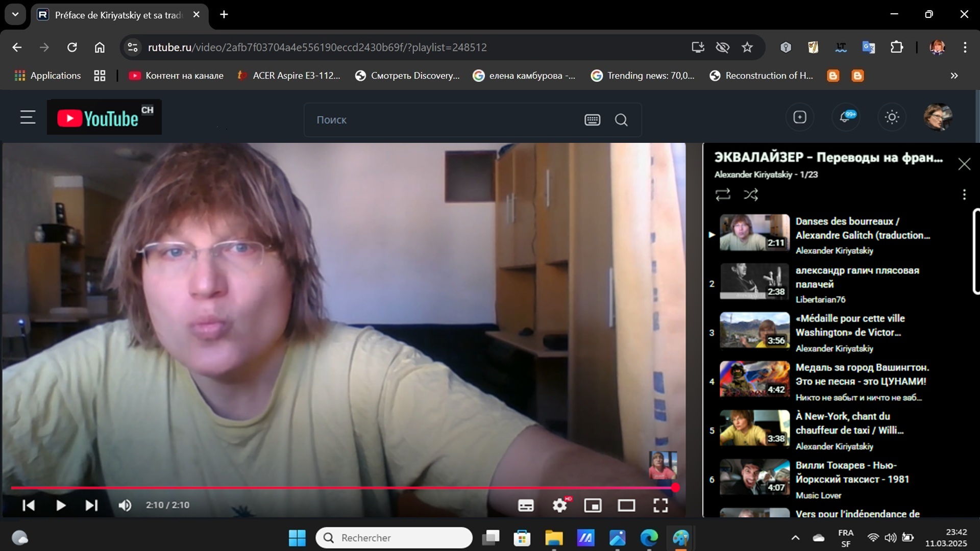The image size is (980, 551).
Task: Skip to next video in player
Action: (x=91, y=505)
